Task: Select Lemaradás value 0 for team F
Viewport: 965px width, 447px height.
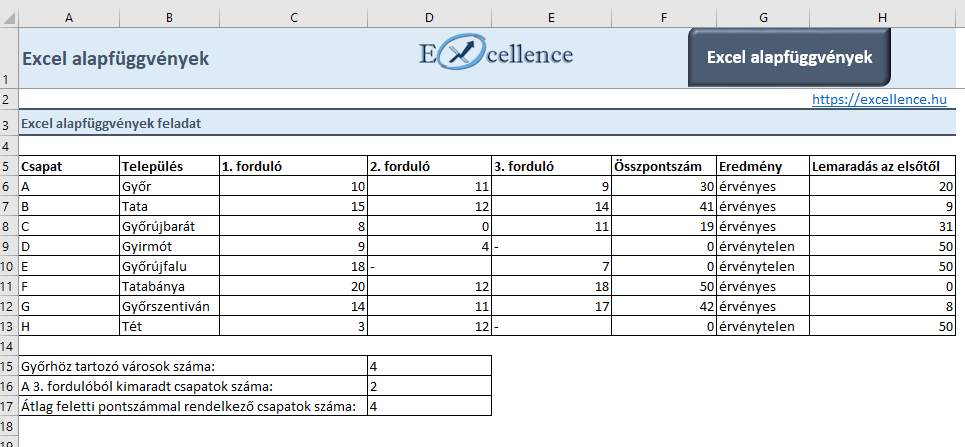Action: coord(883,286)
